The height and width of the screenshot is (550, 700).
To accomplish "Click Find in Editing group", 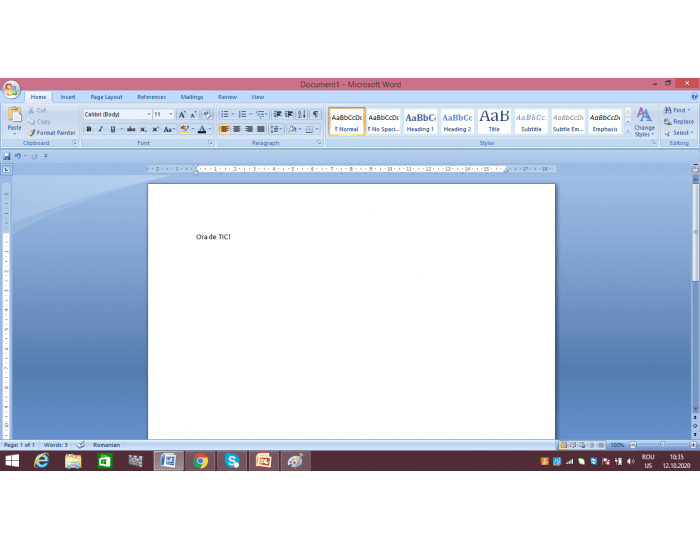I will (677, 110).
